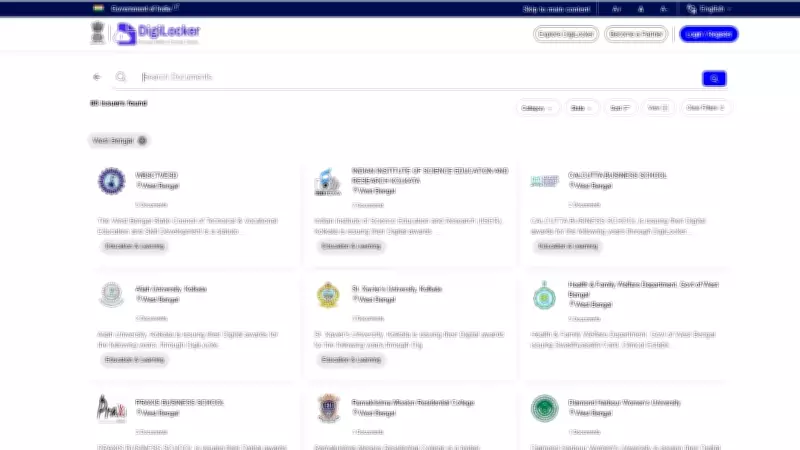Click the DigiLocker logo

[157, 34]
